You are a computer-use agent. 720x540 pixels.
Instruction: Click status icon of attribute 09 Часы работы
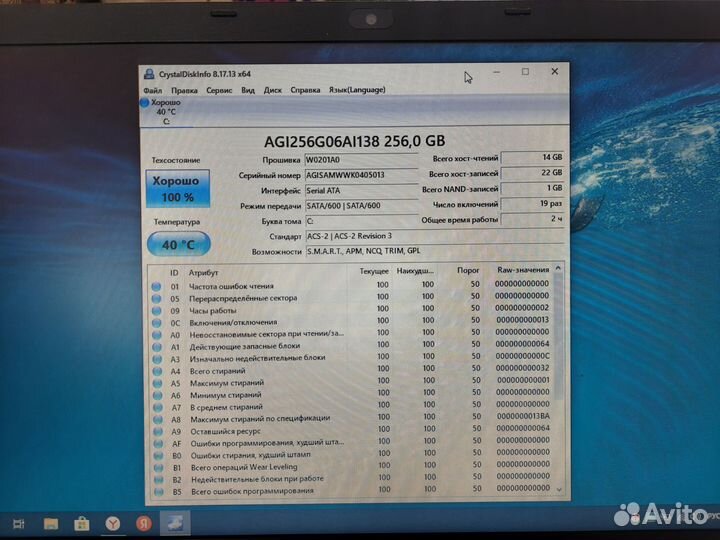(x=157, y=311)
